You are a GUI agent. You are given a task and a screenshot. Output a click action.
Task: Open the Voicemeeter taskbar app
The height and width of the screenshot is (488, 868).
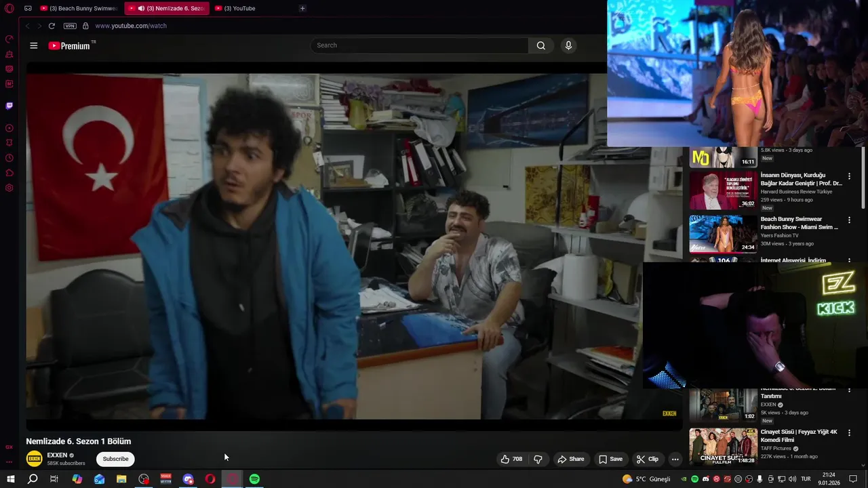(x=165, y=479)
